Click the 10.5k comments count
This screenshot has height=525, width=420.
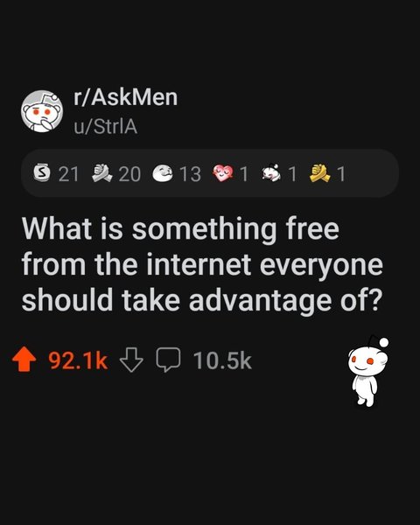(222, 360)
